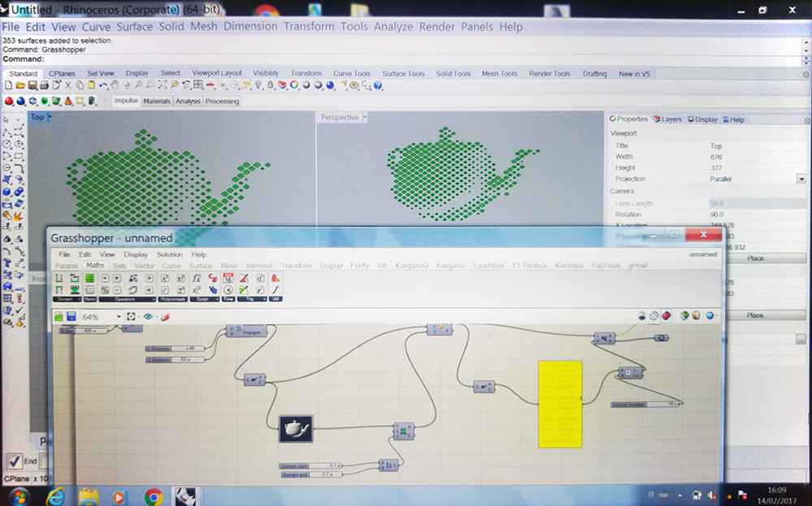The height and width of the screenshot is (506, 812).
Task: Click the green Open file icon in Grasshopper canvas toolbar
Action: pyautogui.click(x=58, y=317)
